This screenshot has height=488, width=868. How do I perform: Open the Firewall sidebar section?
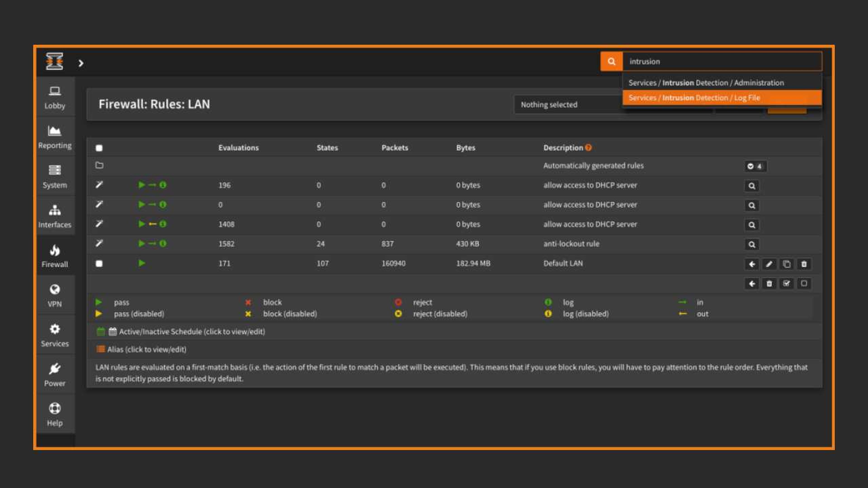tap(55, 256)
